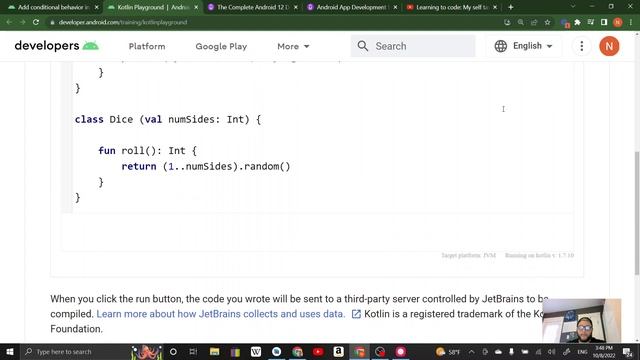Open the YouTube app in taskbar
Screen dimensions: 640x360
[x=318, y=351]
